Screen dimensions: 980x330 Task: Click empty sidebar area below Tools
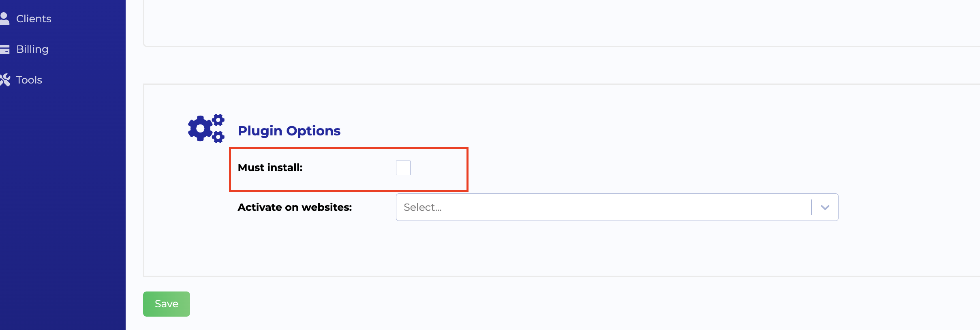click(63, 203)
